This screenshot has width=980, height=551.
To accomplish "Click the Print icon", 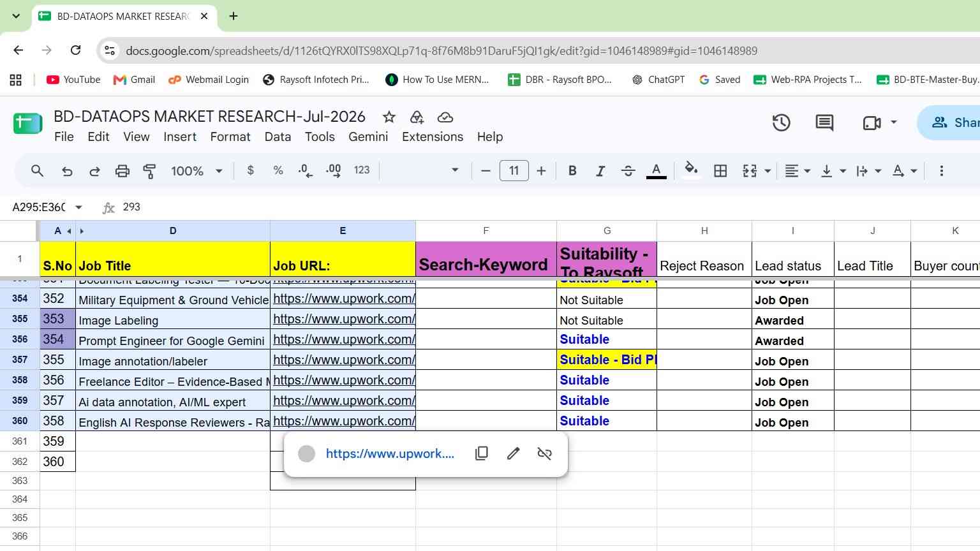I will click(122, 171).
